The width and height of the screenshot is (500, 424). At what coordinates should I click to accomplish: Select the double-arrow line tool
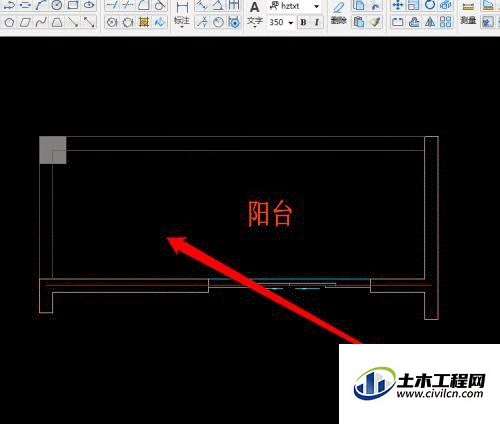(89, 22)
